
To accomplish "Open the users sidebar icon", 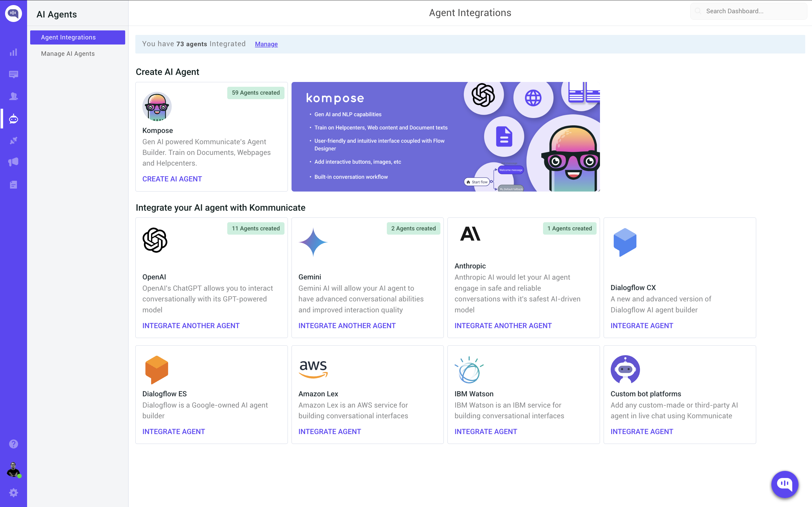I will click(14, 97).
